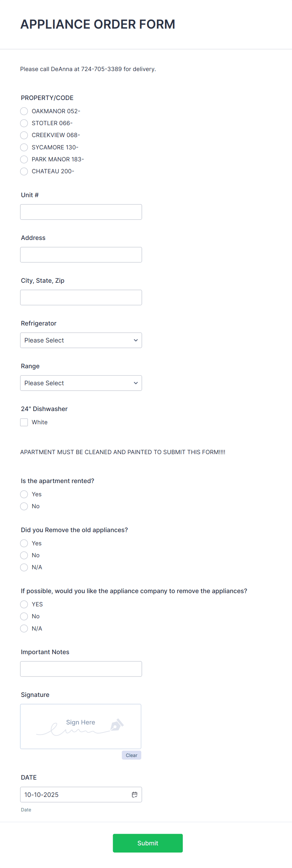The width and height of the screenshot is (292, 868).
Task: Choose CHATEAU 200- as the property
Action: [24, 171]
